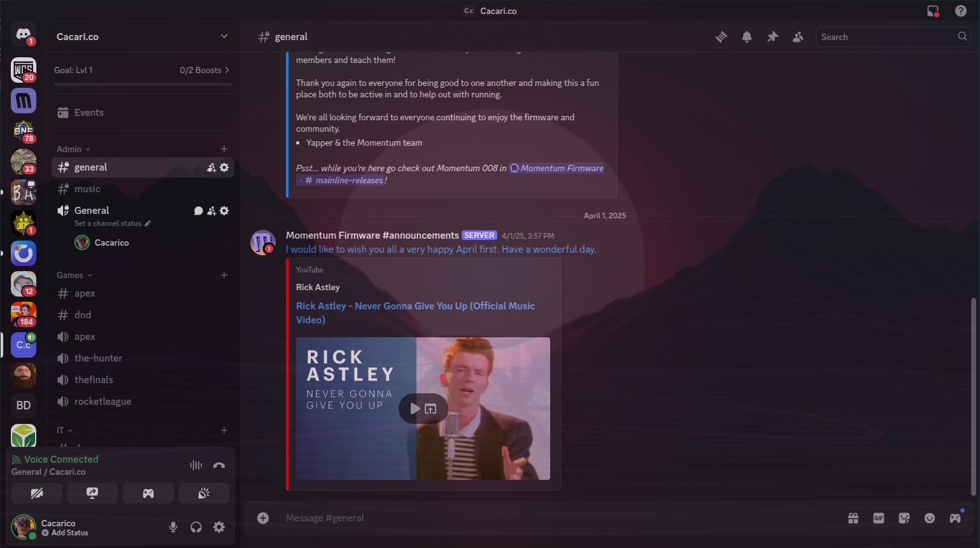
Task: Toggle microphone mute
Action: 173,527
